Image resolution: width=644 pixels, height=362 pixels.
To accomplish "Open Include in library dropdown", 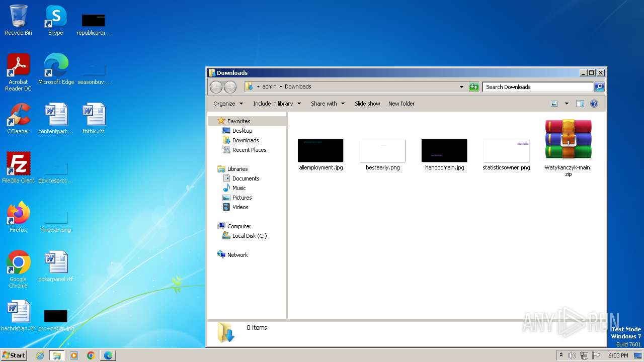I will 277,104.
